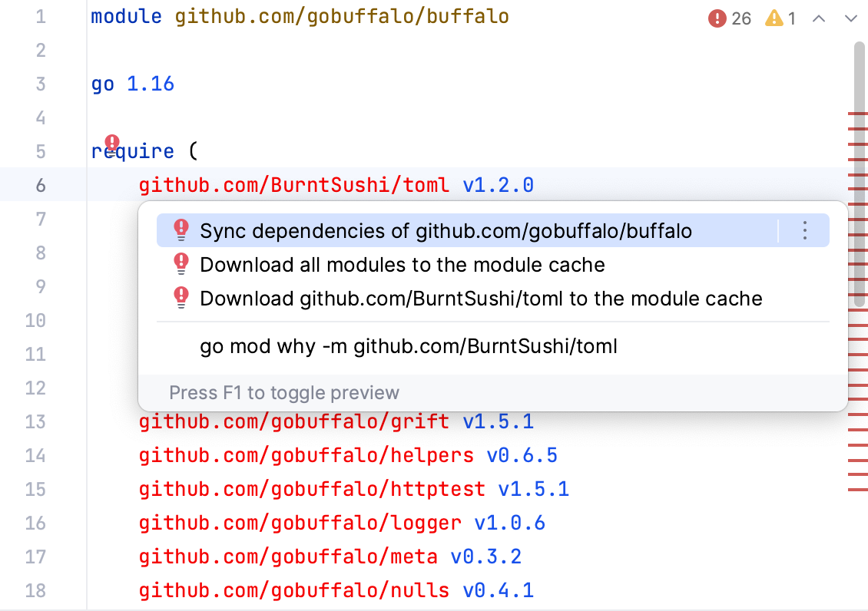Click version v1.5.1 of httptest
868x611 pixels.
coord(534,490)
